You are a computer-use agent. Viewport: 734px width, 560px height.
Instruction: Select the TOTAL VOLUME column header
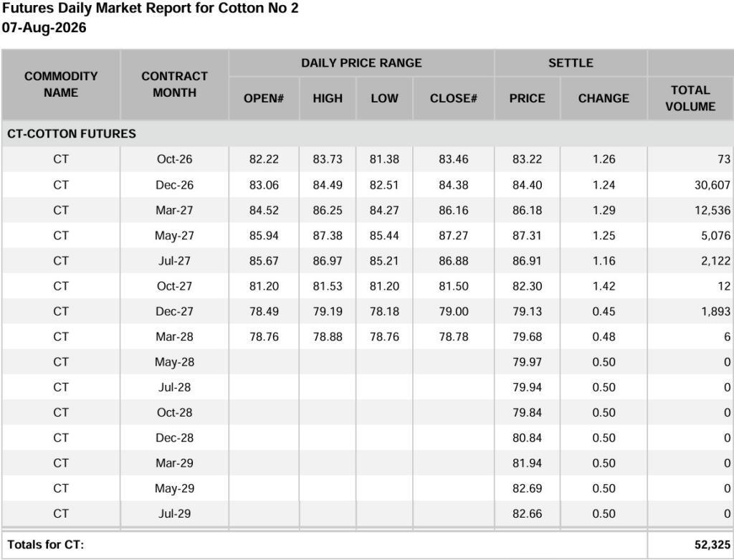[x=690, y=98]
